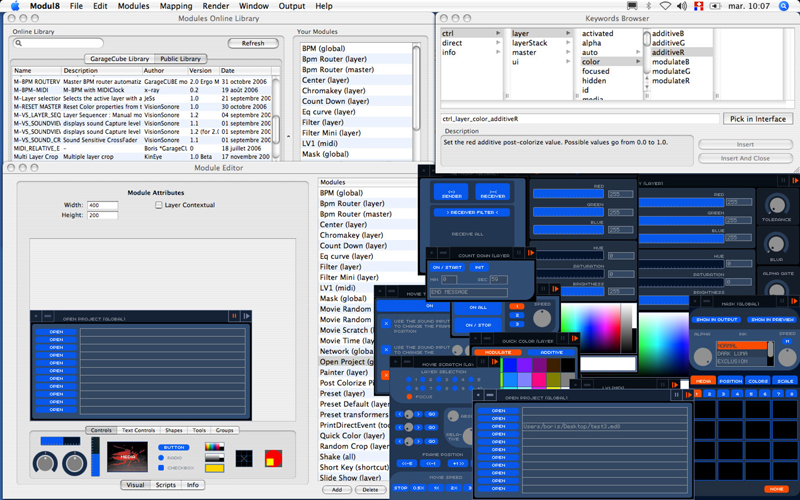The height and width of the screenshot is (500, 800).
Task: Click Refresh in Modules Online Library
Action: click(253, 43)
